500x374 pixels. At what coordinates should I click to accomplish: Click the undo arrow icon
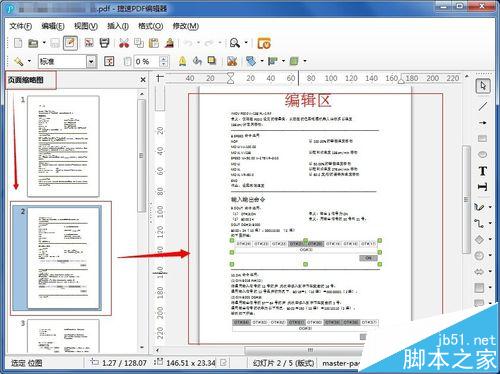click(189, 43)
